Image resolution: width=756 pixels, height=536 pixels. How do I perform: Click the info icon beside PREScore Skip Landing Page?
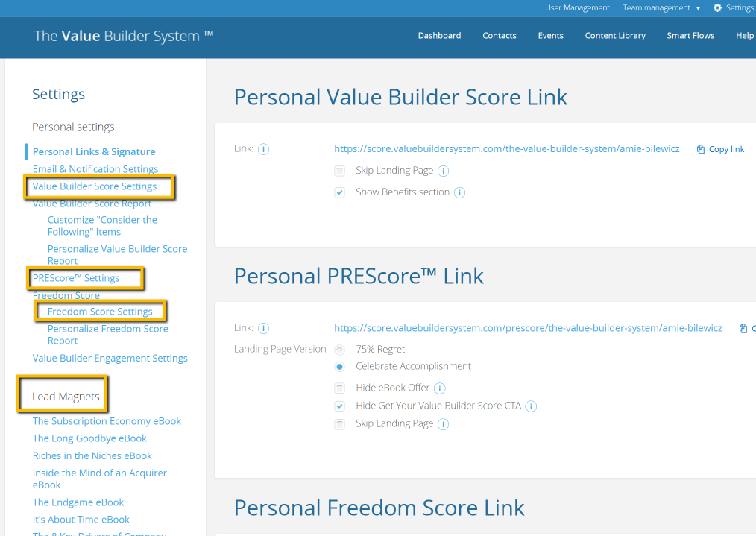(444, 423)
